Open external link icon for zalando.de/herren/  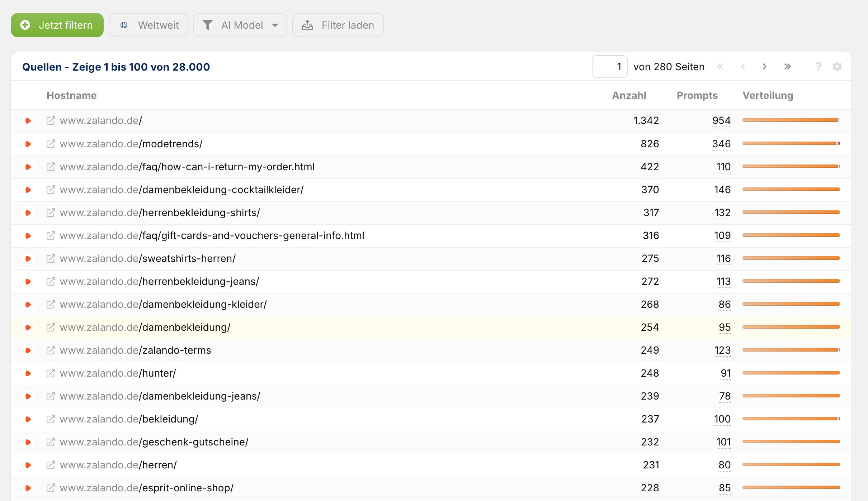[x=51, y=465]
